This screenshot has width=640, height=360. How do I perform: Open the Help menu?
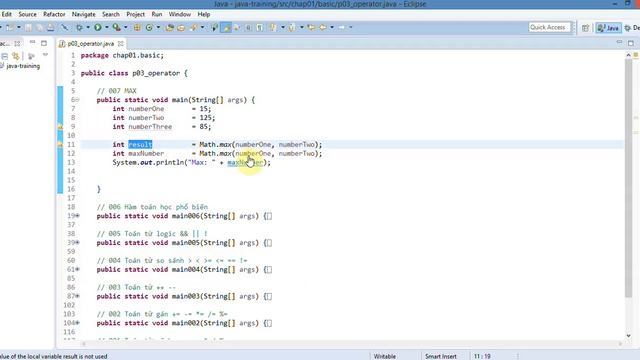[x=204, y=14]
